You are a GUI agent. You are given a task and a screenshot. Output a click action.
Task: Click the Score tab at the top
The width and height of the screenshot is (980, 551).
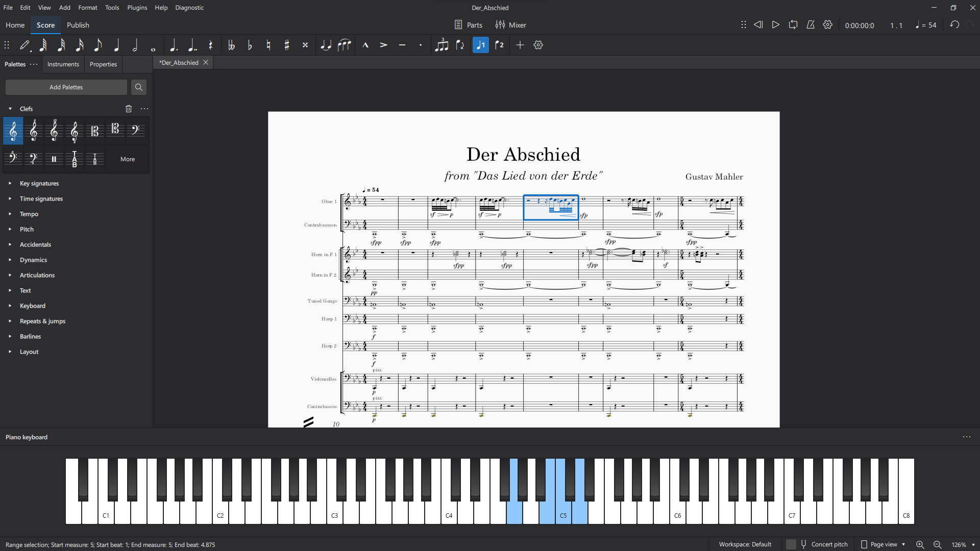45,25
